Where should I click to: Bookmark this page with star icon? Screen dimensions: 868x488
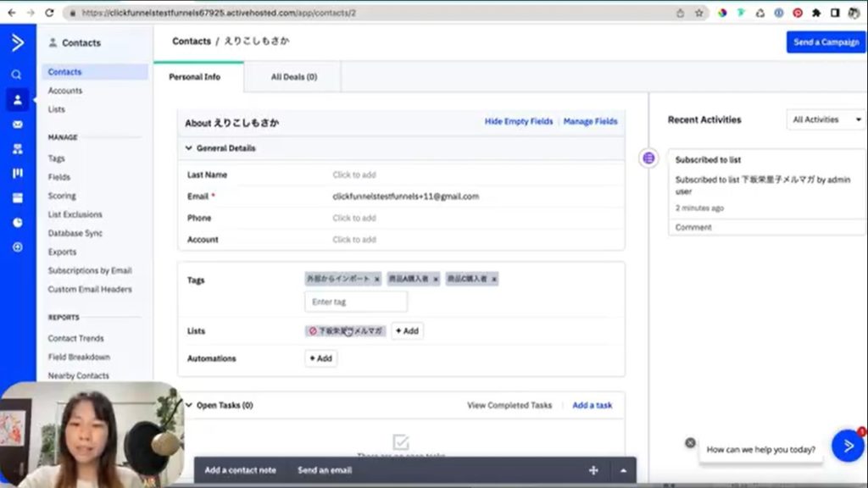(699, 13)
